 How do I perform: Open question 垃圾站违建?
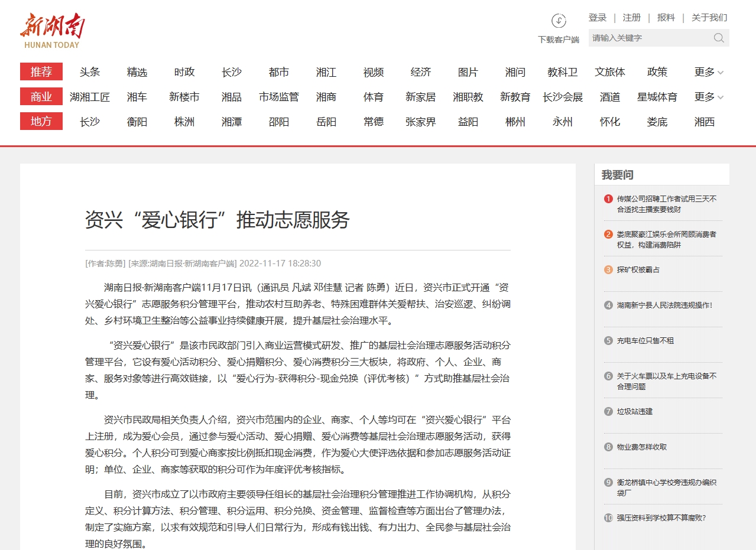coord(635,411)
